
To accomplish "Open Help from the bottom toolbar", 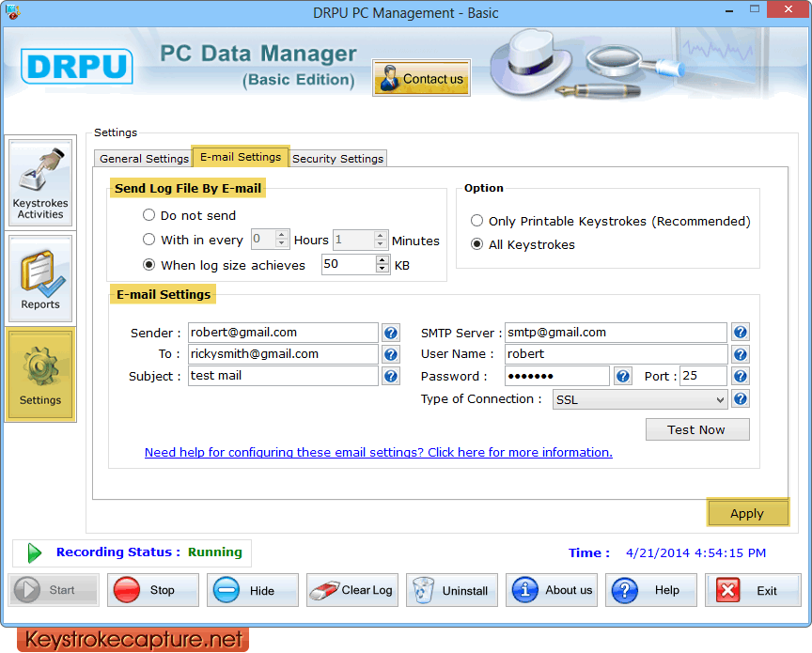I will pos(651,590).
